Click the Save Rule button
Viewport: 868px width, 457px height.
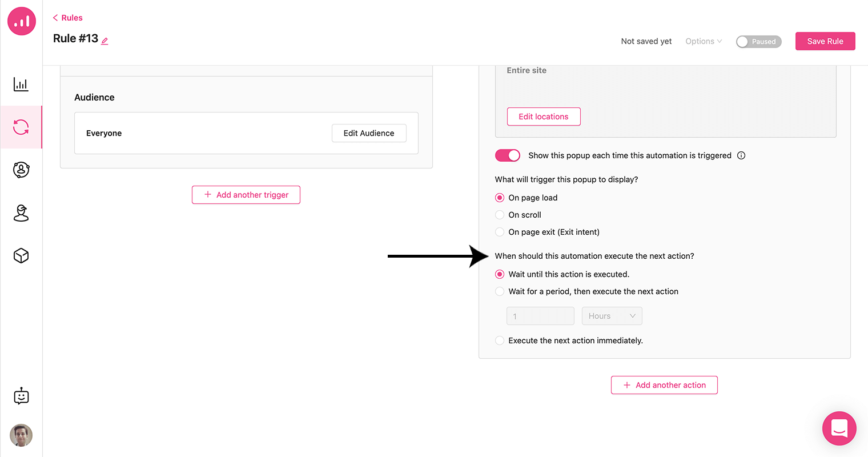(x=825, y=41)
